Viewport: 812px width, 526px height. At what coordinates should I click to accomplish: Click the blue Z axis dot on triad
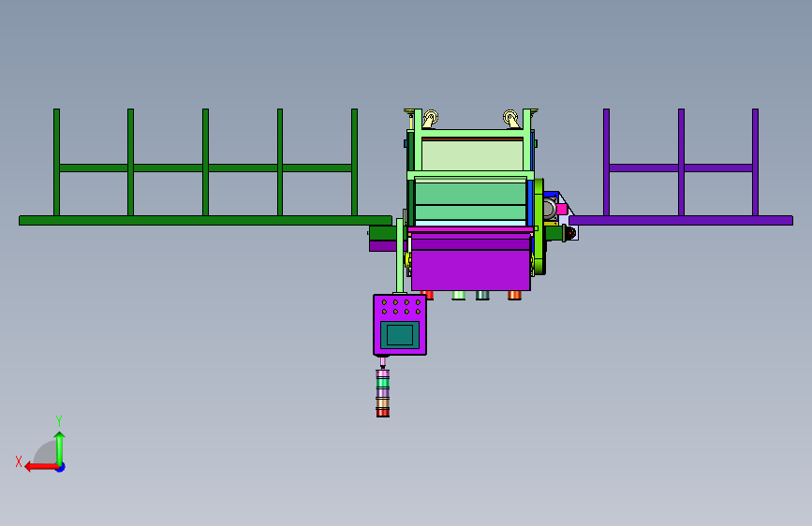pyautogui.click(x=61, y=467)
